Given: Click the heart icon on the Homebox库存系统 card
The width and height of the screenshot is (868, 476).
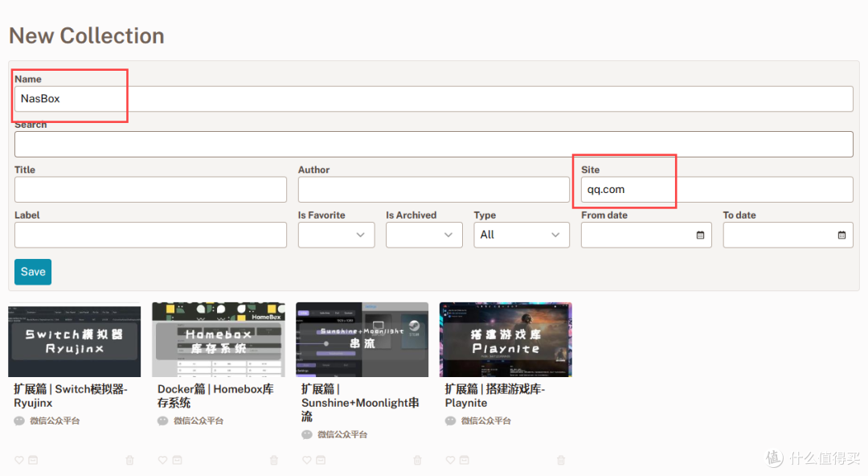Looking at the screenshot, I should (163, 460).
